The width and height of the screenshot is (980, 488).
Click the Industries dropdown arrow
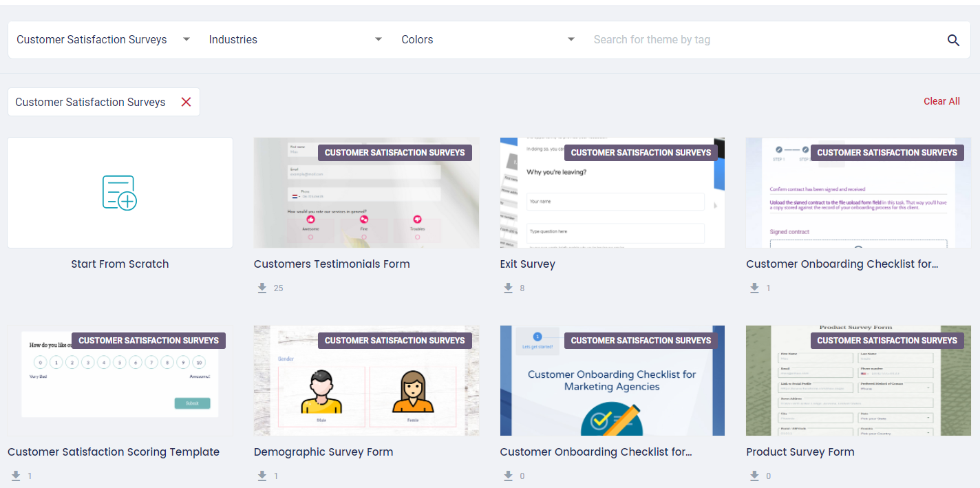point(379,40)
